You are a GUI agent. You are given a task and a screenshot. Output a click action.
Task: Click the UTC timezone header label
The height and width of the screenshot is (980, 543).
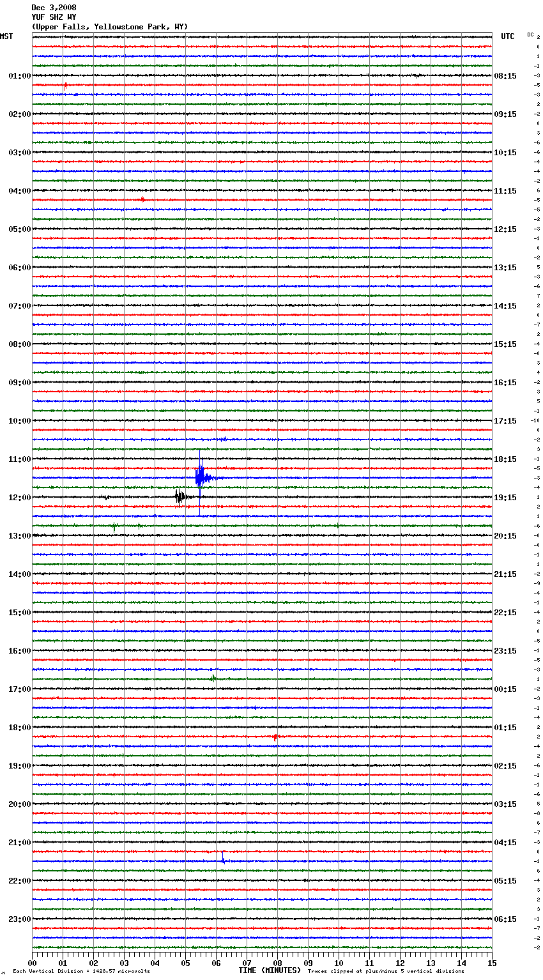[507, 36]
